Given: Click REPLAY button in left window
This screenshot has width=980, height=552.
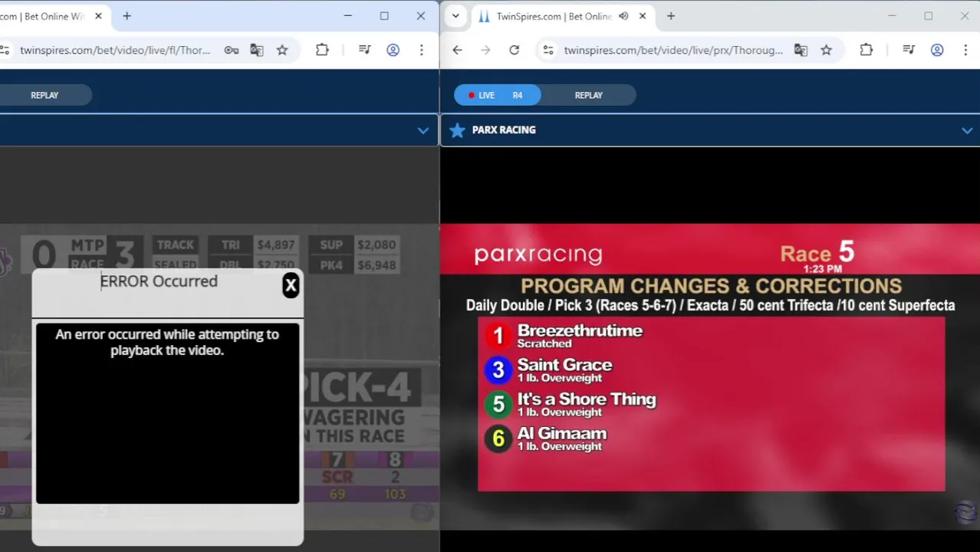Looking at the screenshot, I should pyautogui.click(x=44, y=95).
